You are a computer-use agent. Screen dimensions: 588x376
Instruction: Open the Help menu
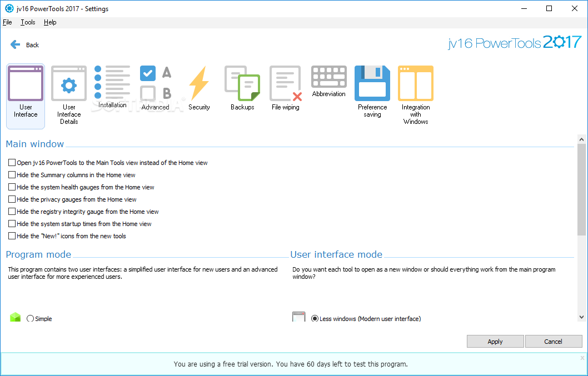[x=50, y=22]
